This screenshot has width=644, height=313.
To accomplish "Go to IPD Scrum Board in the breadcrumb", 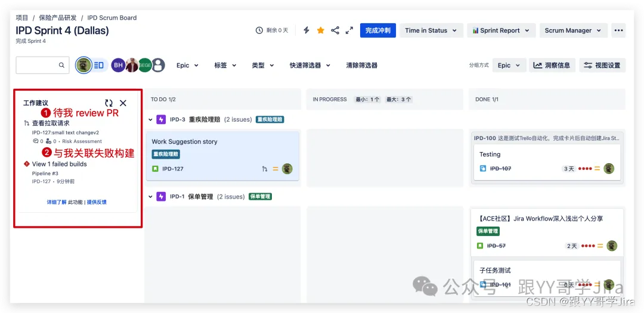I will point(112,18).
